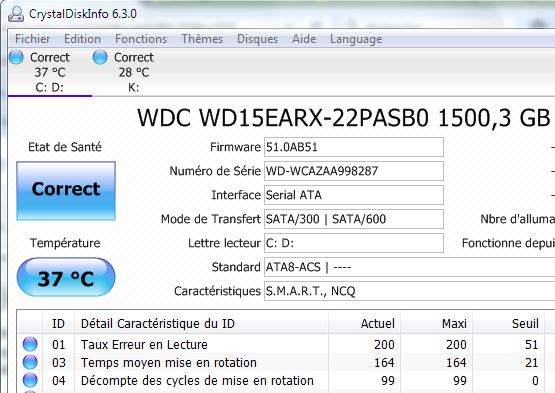Select the K: disk tab showing 28 °C
555x393 pixels.
134,72
